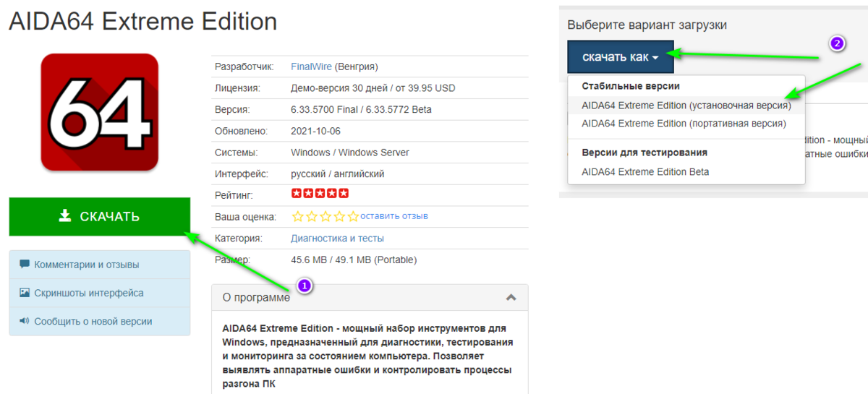Image resolution: width=868 pixels, height=394 pixels.
Task: Click the AIDA64 Extreme Edition page title
Action: [x=142, y=21]
